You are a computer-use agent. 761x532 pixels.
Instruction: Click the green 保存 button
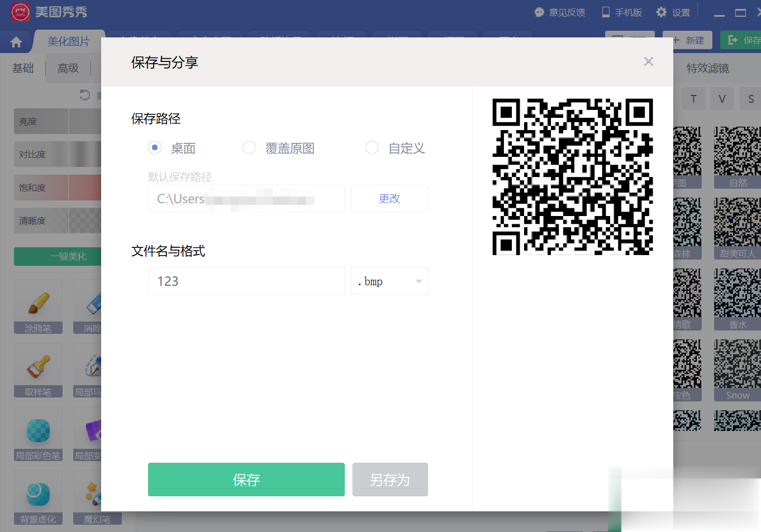[246, 480]
